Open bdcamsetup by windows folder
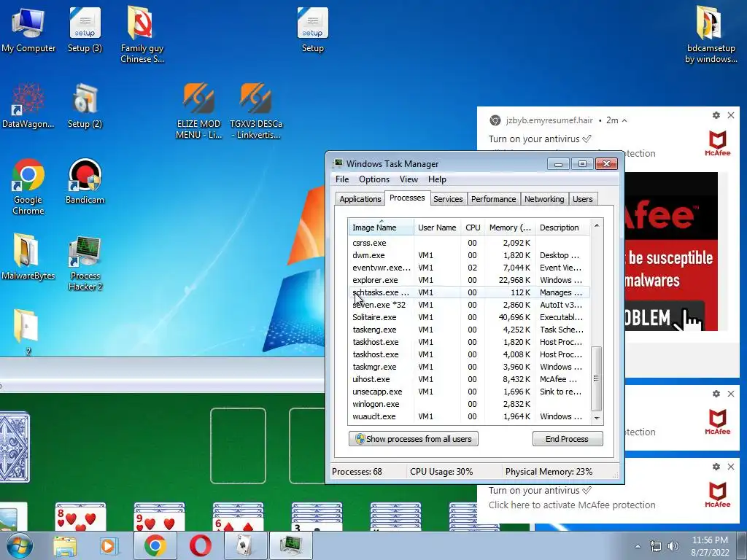The image size is (747, 560). (711, 34)
